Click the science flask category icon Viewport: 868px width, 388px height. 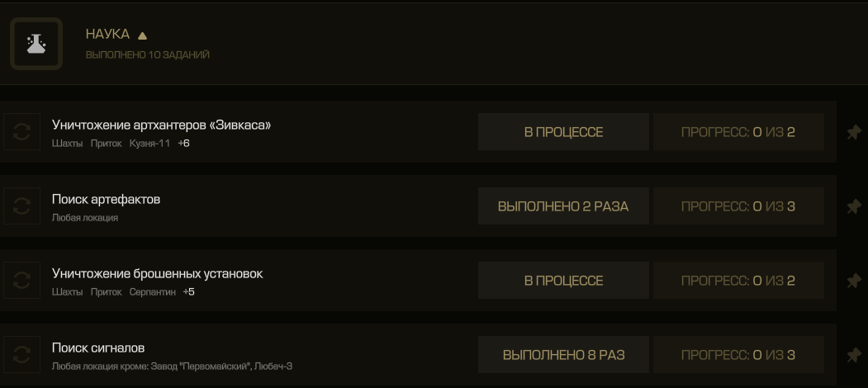coord(36,44)
